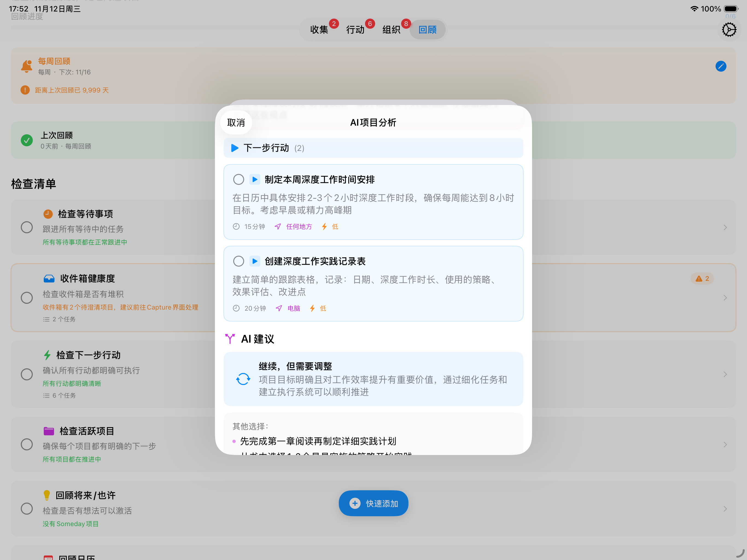Check the circle for 制定本周深度工作时间安排

tap(238, 179)
